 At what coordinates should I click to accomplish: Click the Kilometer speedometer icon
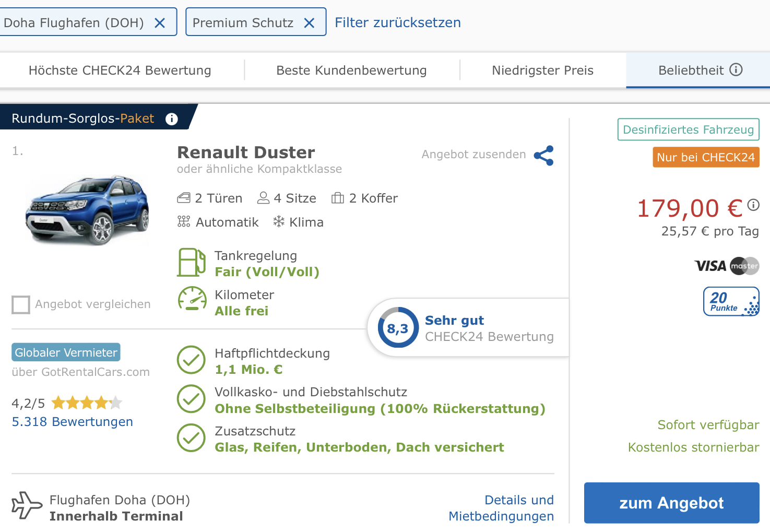[192, 300]
